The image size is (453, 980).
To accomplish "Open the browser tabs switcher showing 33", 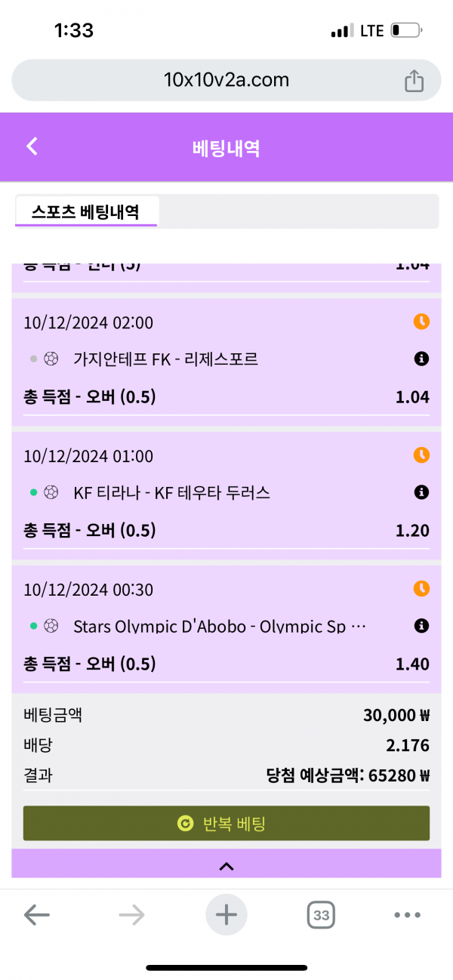I will pos(321,916).
